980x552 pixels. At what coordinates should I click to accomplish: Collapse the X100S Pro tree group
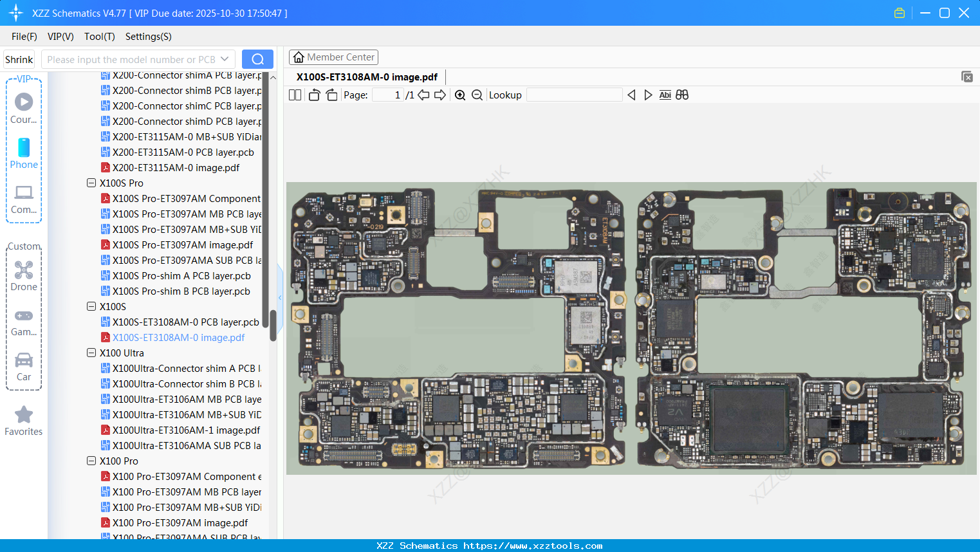tap(91, 183)
